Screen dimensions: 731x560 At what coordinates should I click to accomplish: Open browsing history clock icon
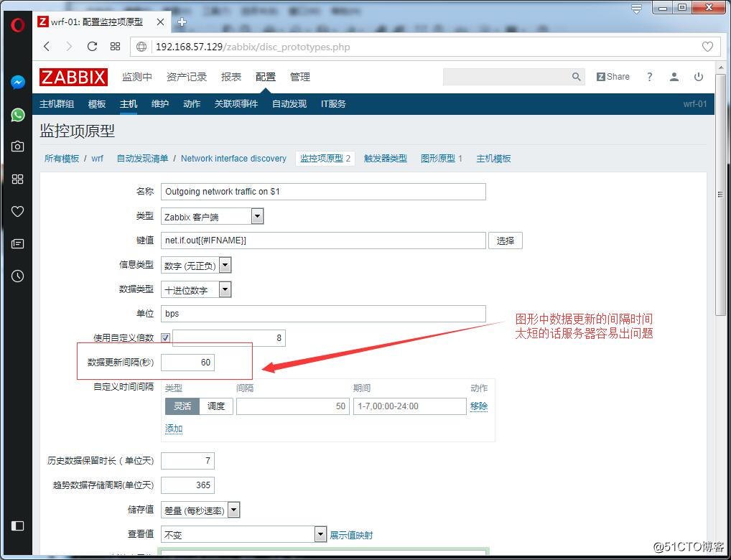(x=18, y=276)
